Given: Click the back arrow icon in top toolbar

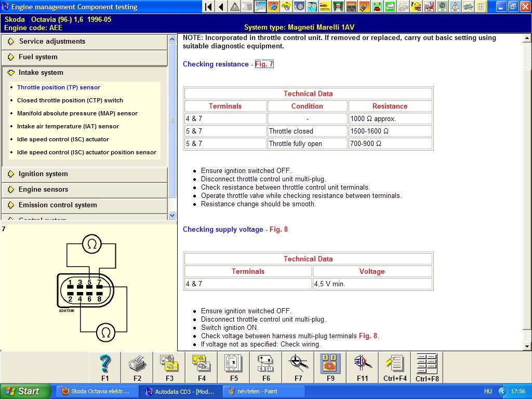Looking at the screenshot, I should click(221, 6).
